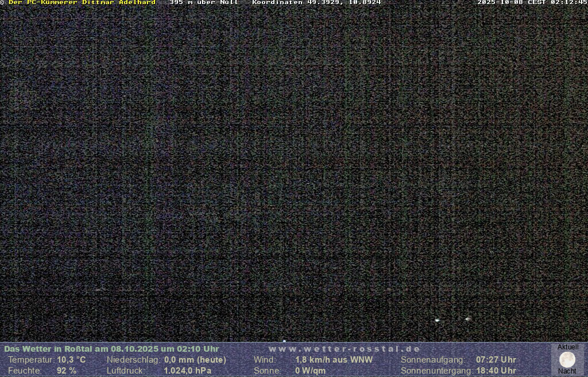The height and width of the screenshot is (377, 588).
Task: Select the "Nacht" label below the moon
Action: (567, 371)
